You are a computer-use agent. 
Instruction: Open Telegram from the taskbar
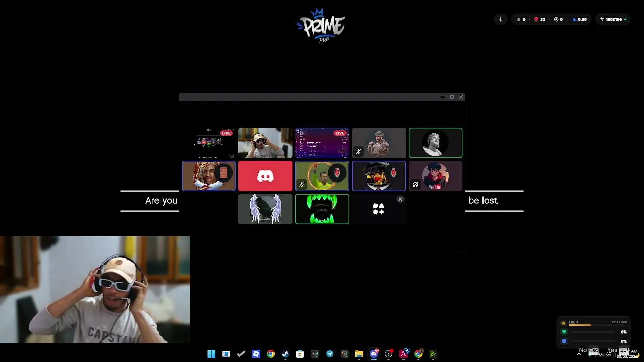[x=330, y=354]
